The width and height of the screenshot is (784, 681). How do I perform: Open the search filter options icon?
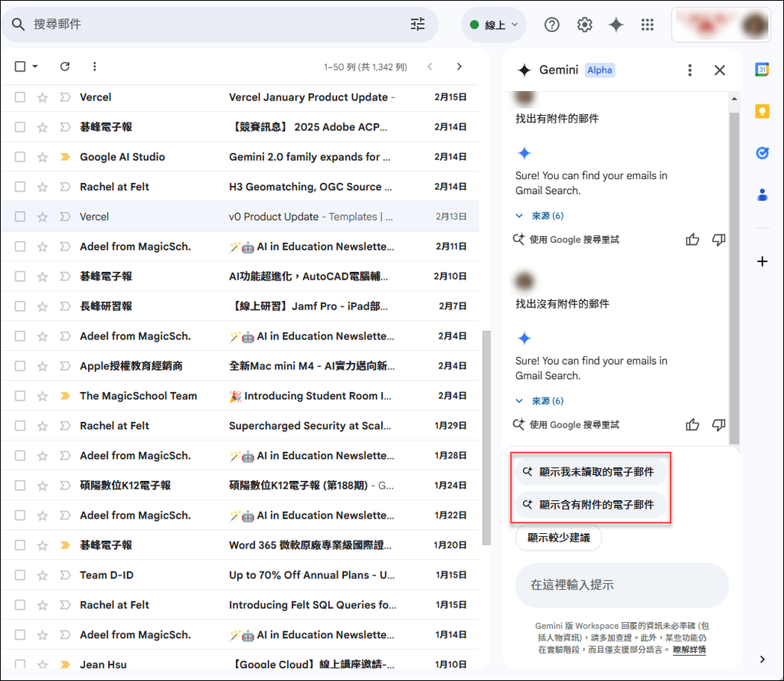tap(417, 24)
